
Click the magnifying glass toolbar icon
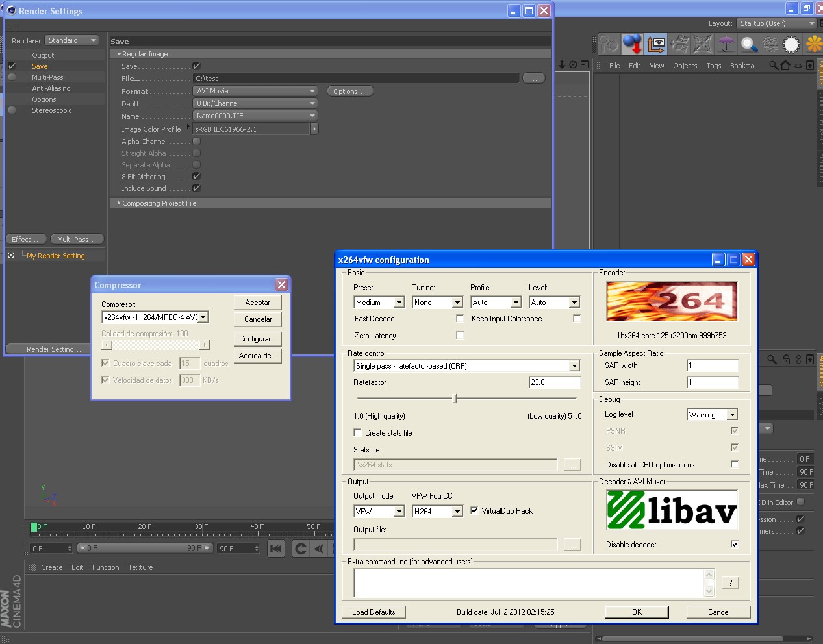pos(749,44)
